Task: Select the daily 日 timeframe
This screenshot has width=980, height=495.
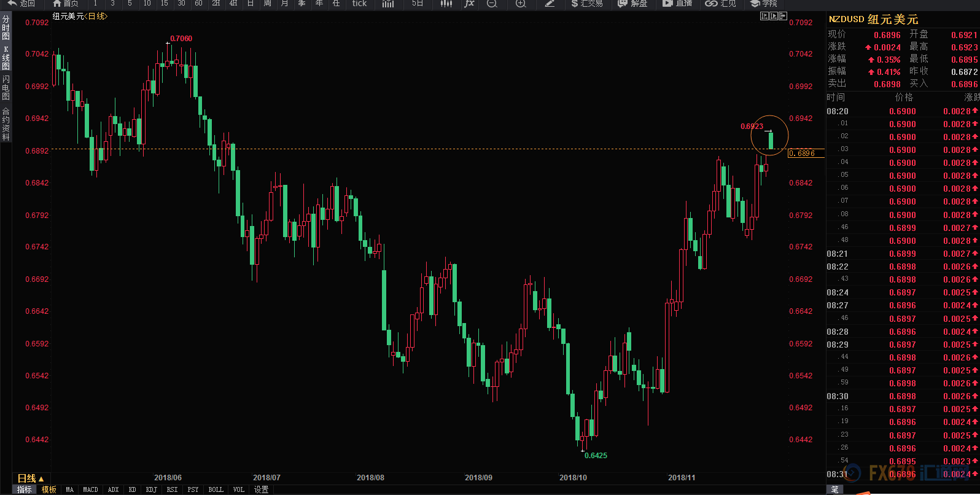Action: pyautogui.click(x=250, y=4)
